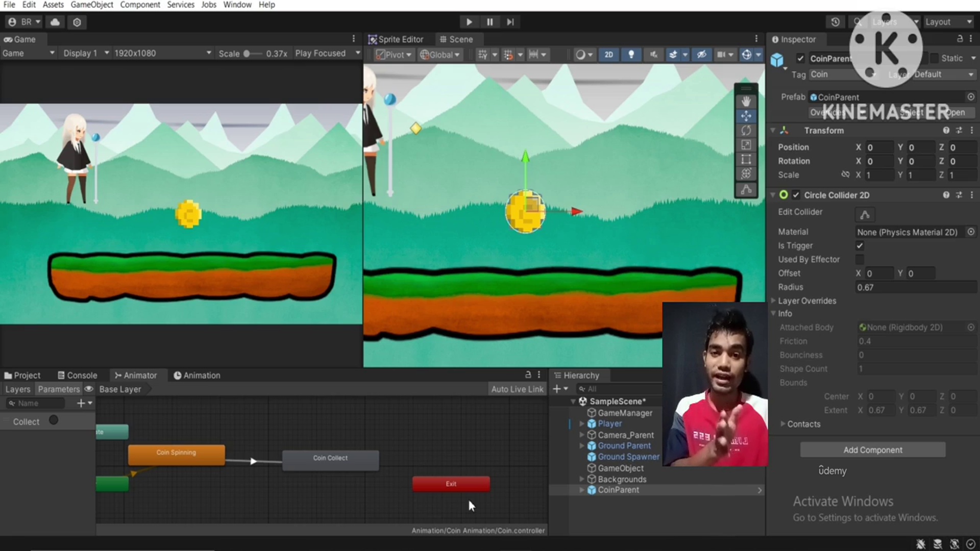Select the Edit Collider custom tool in Scene overlay
This screenshot has width=980, height=551.
(x=746, y=190)
